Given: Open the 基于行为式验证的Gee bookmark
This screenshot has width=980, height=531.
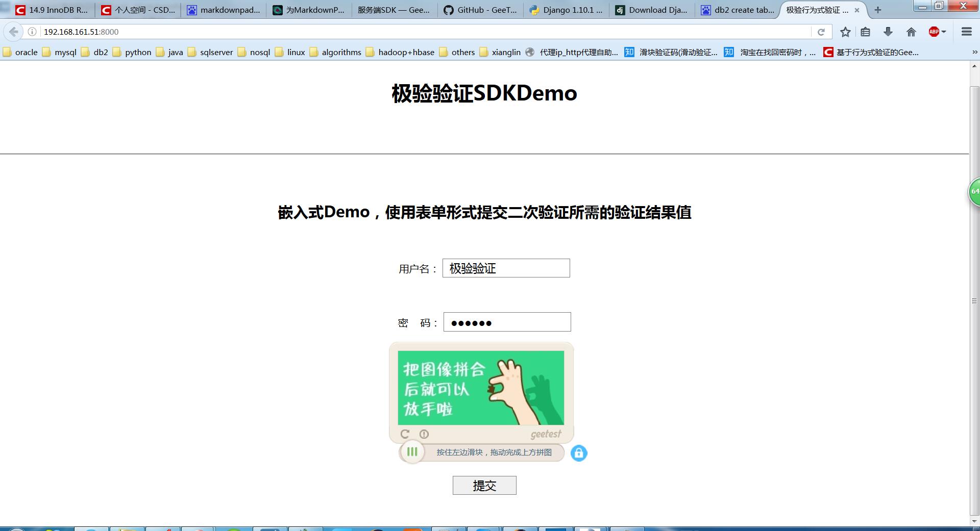Looking at the screenshot, I should tap(871, 52).
